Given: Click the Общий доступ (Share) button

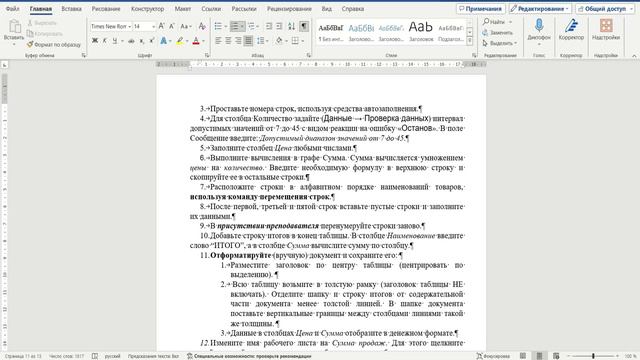Looking at the screenshot, I should [605, 9].
